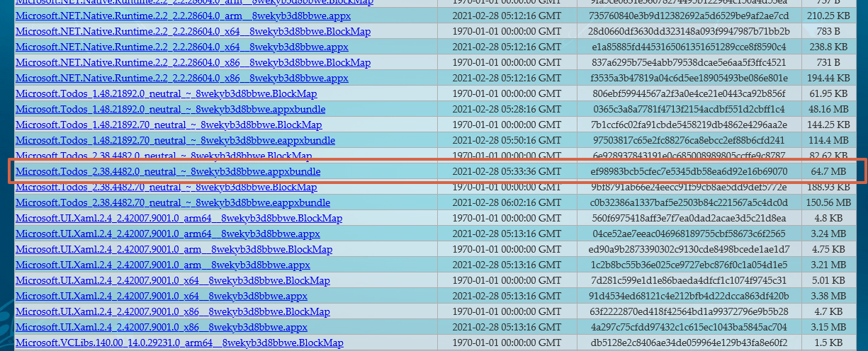Select timestamp '2021-02-28 05:28:16 GMT'
Image resolution: width=868 pixels, height=351 pixels.
point(507,109)
